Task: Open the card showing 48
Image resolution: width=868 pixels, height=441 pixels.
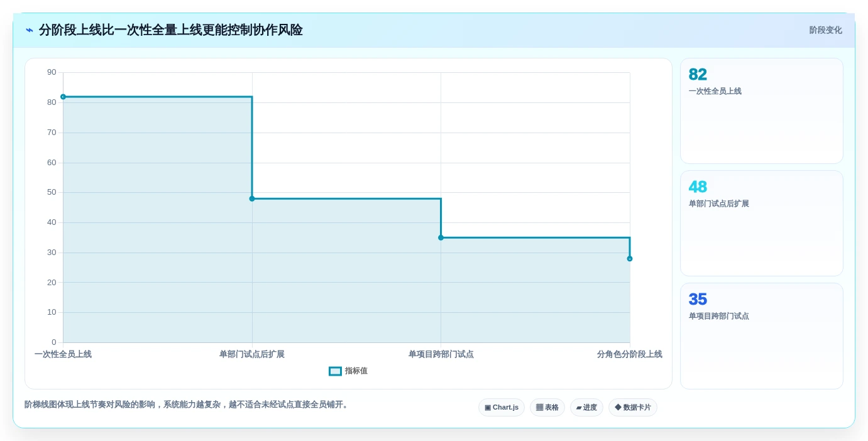Action: point(761,224)
